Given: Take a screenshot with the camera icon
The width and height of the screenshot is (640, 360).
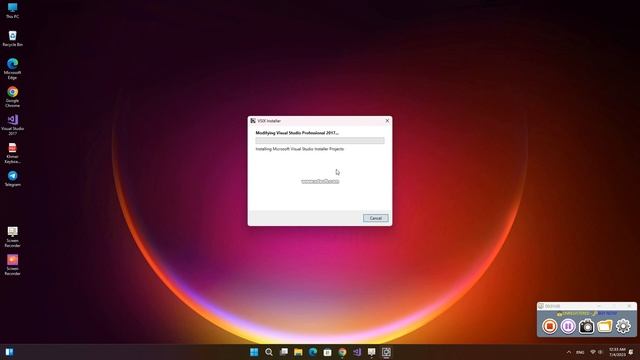Looking at the screenshot, I should point(586,326).
